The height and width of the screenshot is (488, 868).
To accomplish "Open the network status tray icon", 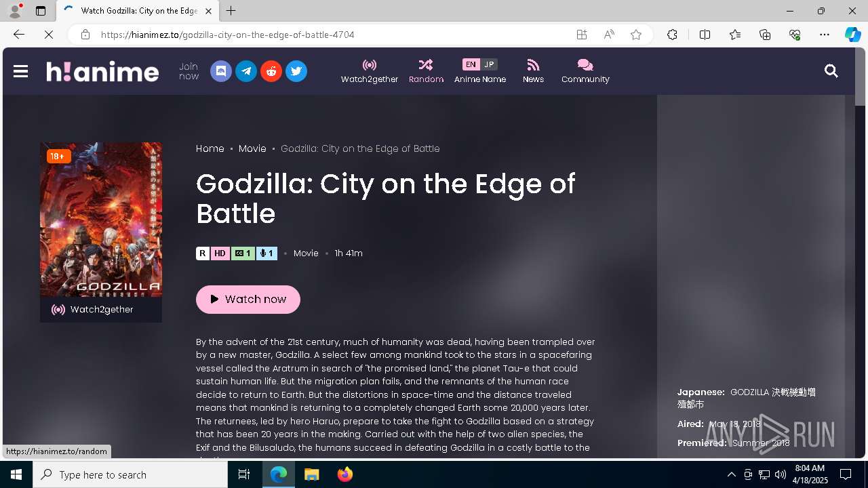I will (x=764, y=474).
